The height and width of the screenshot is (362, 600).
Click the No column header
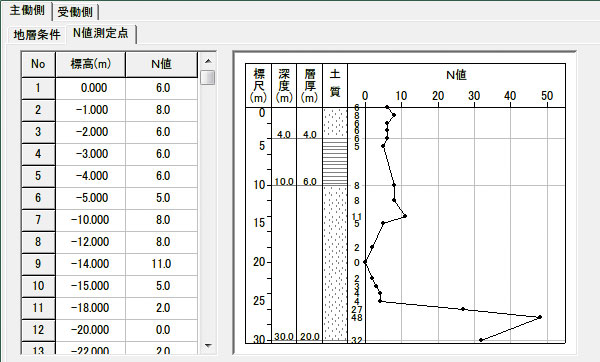pyautogui.click(x=38, y=64)
